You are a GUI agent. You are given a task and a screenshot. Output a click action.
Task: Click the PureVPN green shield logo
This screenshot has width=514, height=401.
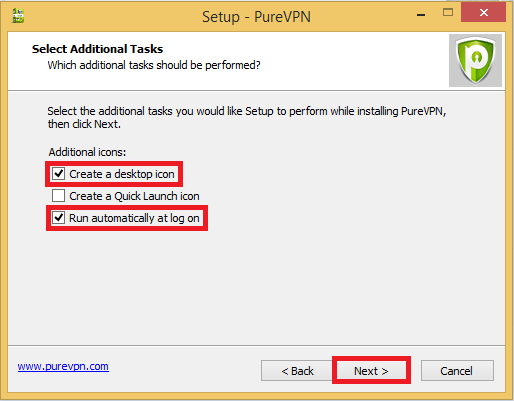click(x=475, y=60)
